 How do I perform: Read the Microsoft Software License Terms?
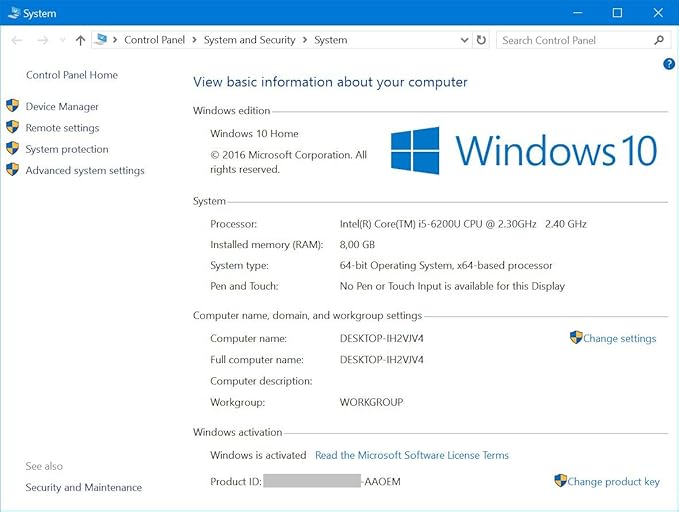coord(411,455)
